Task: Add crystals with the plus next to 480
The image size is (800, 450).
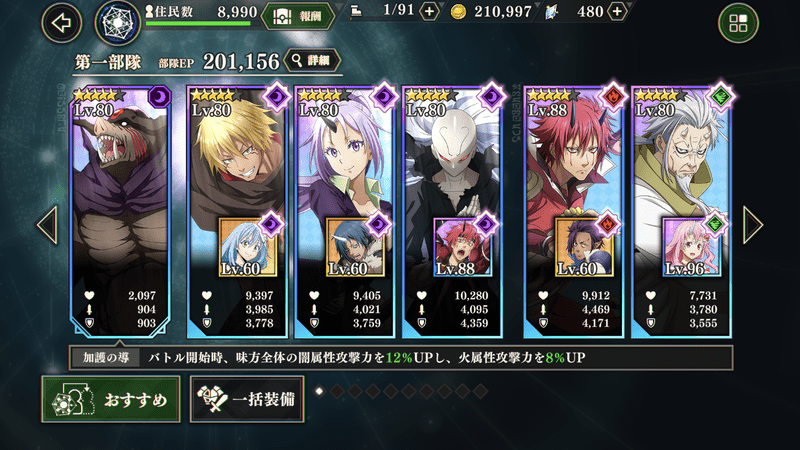Action: pyautogui.click(x=617, y=11)
